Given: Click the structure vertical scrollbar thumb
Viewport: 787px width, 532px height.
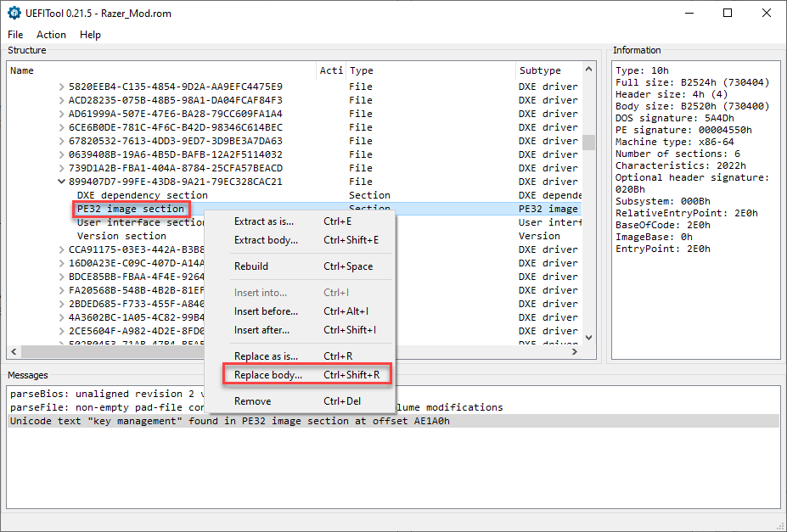Looking at the screenshot, I should 588,142.
